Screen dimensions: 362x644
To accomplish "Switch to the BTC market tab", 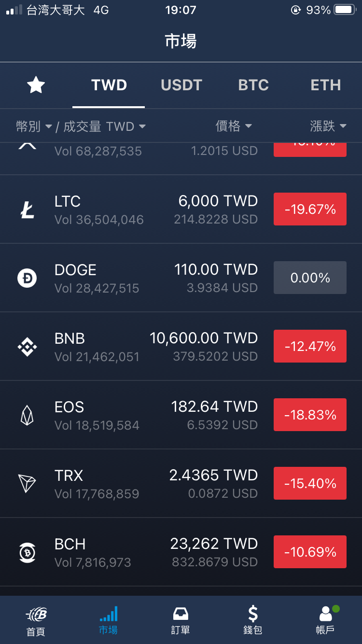I will click(x=253, y=85).
